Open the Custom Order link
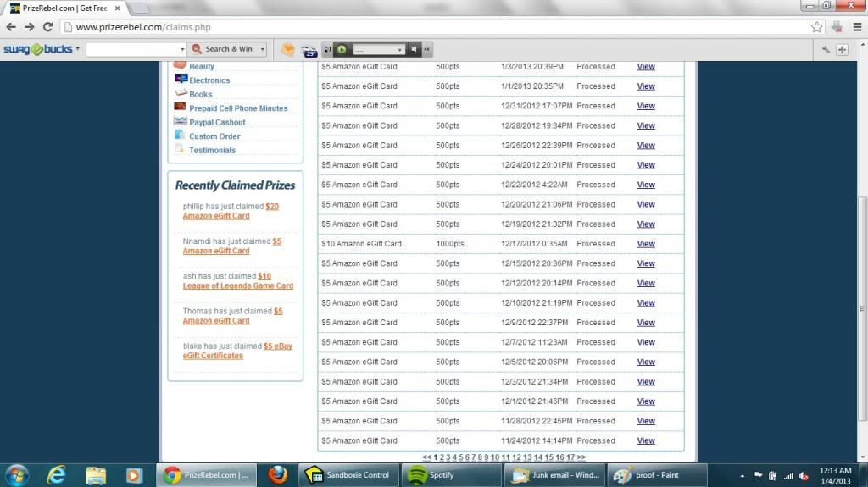868x487 pixels. point(214,136)
